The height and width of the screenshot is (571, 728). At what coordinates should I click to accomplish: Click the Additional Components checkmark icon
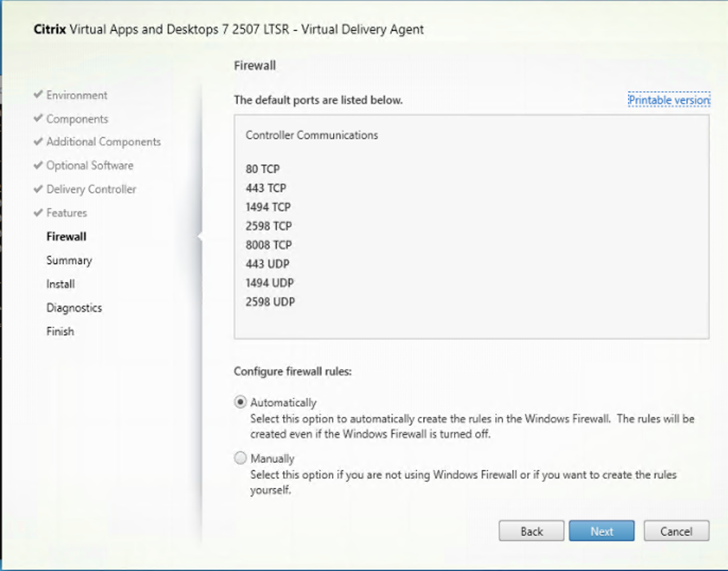tap(37, 142)
